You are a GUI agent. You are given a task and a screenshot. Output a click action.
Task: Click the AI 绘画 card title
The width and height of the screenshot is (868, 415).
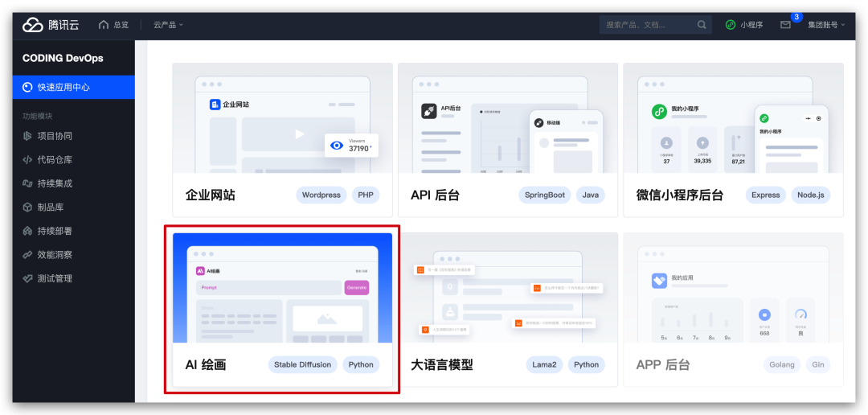click(206, 364)
